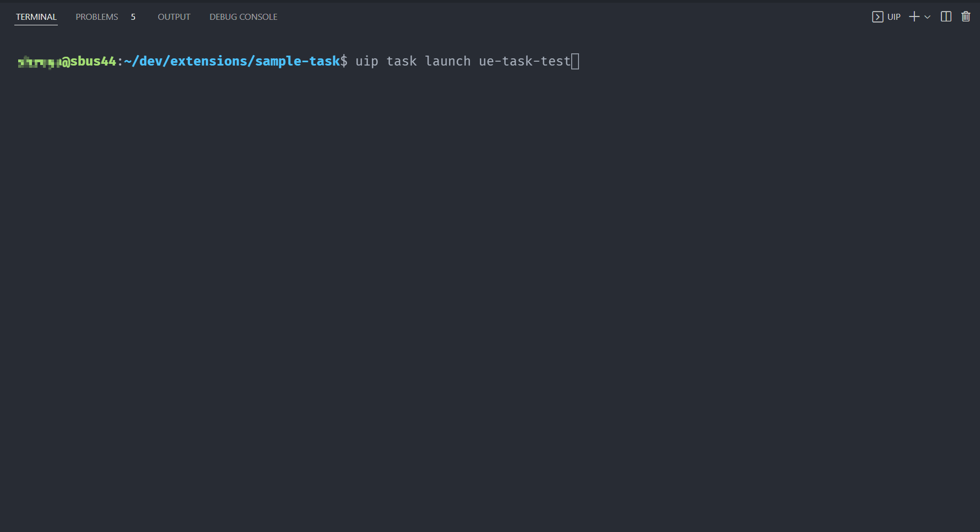This screenshot has width=980, height=532.
Task: Click the UIP terminal name label
Action: point(894,17)
